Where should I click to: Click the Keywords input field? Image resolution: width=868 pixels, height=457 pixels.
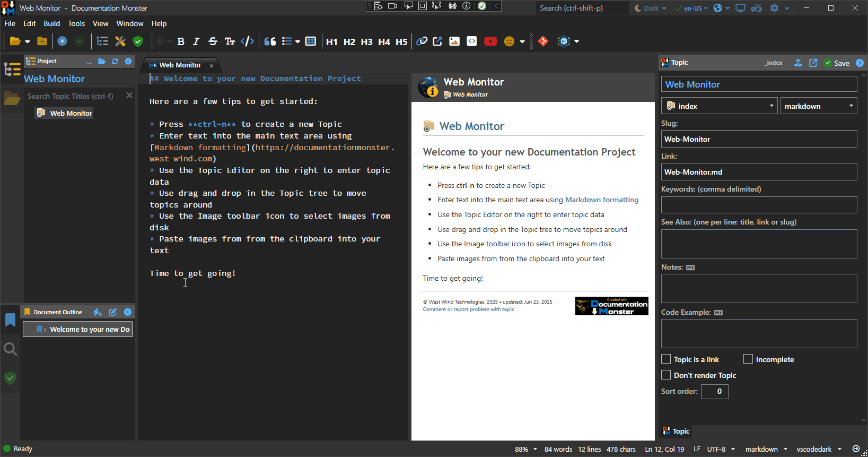(x=759, y=205)
